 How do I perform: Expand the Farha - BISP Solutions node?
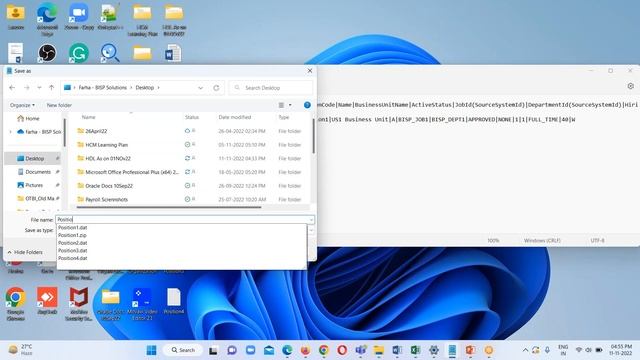pos(11,132)
